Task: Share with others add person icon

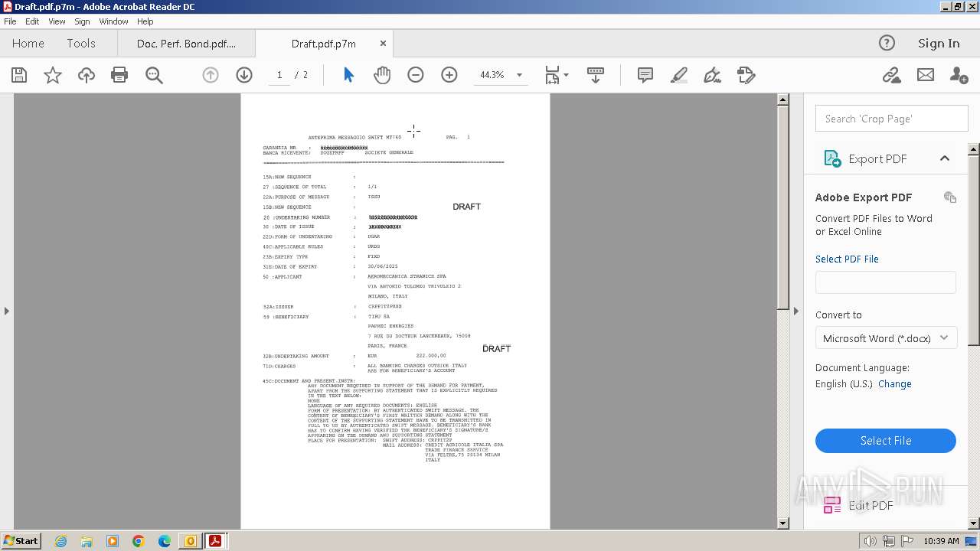Action: [959, 75]
